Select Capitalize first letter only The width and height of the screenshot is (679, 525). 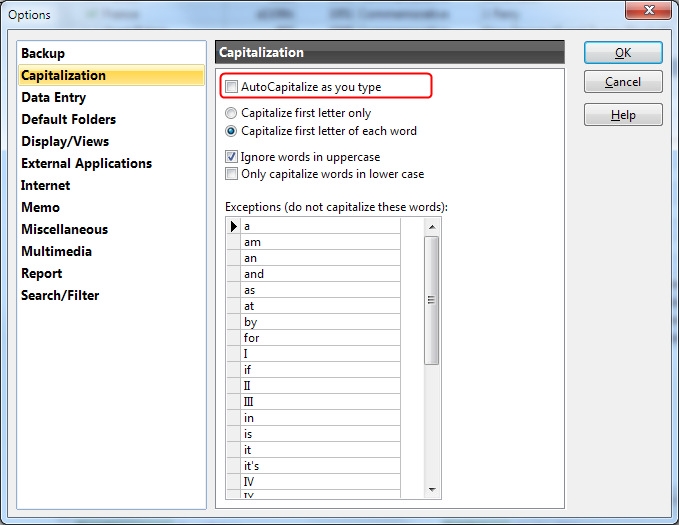pos(233,114)
